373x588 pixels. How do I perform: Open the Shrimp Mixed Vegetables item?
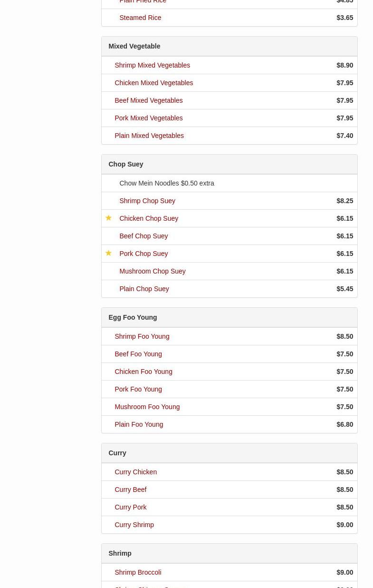(x=152, y=65)
